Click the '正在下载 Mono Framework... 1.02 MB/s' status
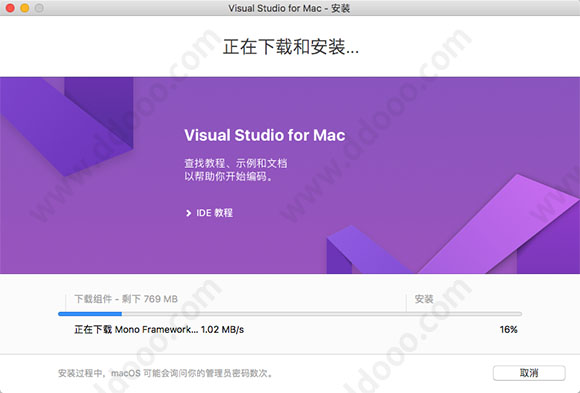Screen dimensions: 580x393 pos(159,329)
